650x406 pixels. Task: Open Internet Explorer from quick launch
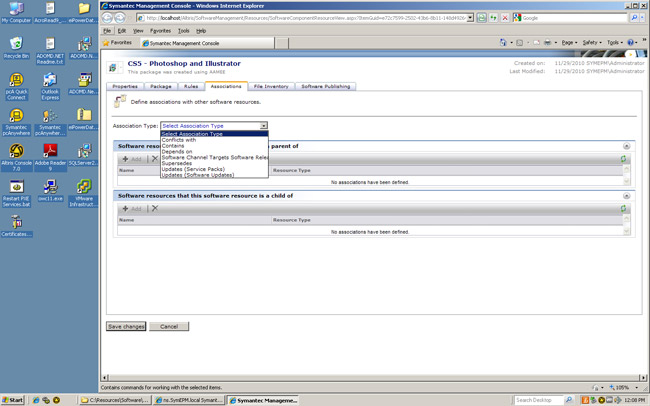[36, 400]
